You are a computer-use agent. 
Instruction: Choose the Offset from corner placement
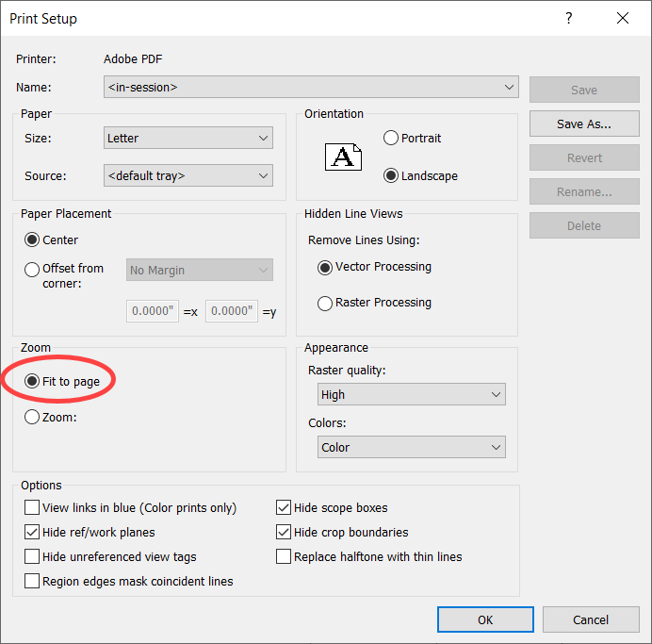click(33, 269)
